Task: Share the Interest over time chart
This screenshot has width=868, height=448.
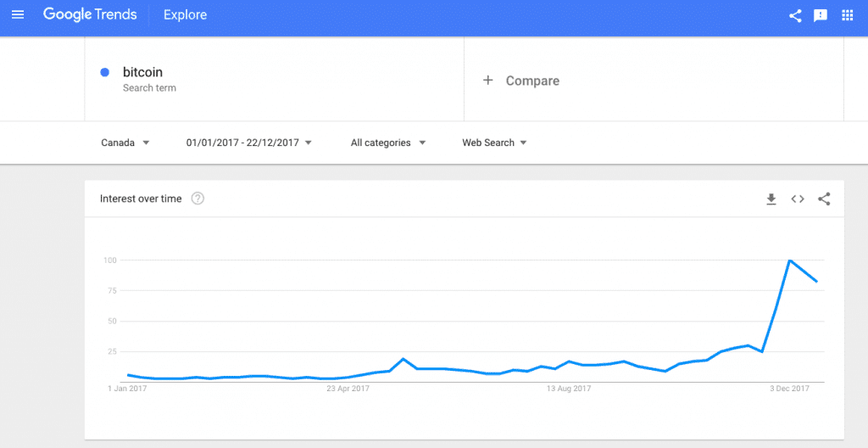Action: pyautogui.click(x=824, y=199)
